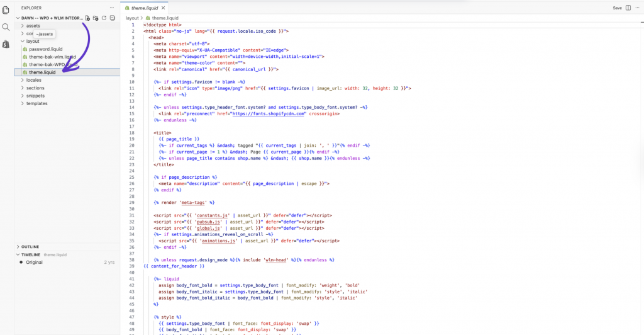The height and width of the screenshot is (335, 644).
Task: Follow the 'pubsub.js' link on line 32
Action: click(208, 222)
